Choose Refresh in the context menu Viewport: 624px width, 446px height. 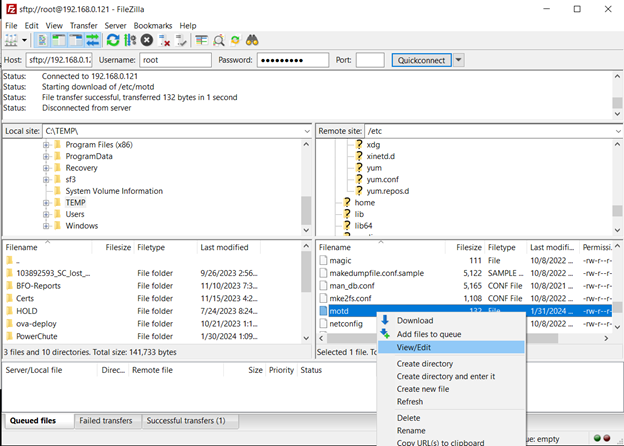click(450, 402)
